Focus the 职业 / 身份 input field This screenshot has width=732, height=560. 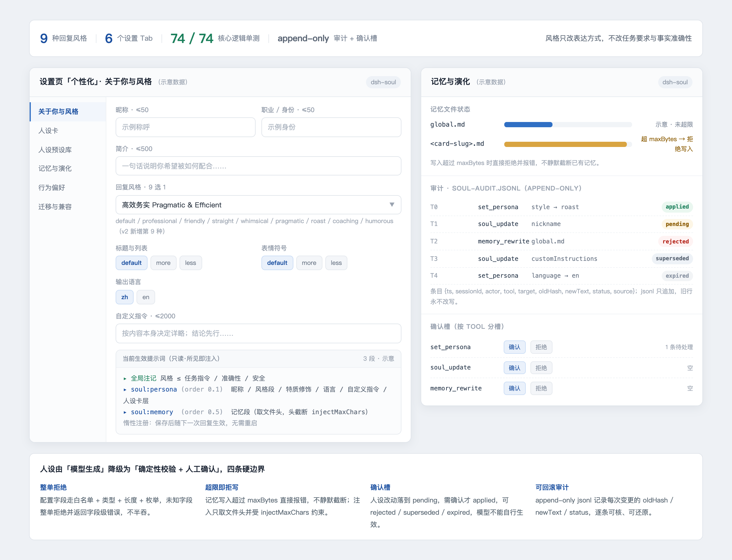pos(331,127)
